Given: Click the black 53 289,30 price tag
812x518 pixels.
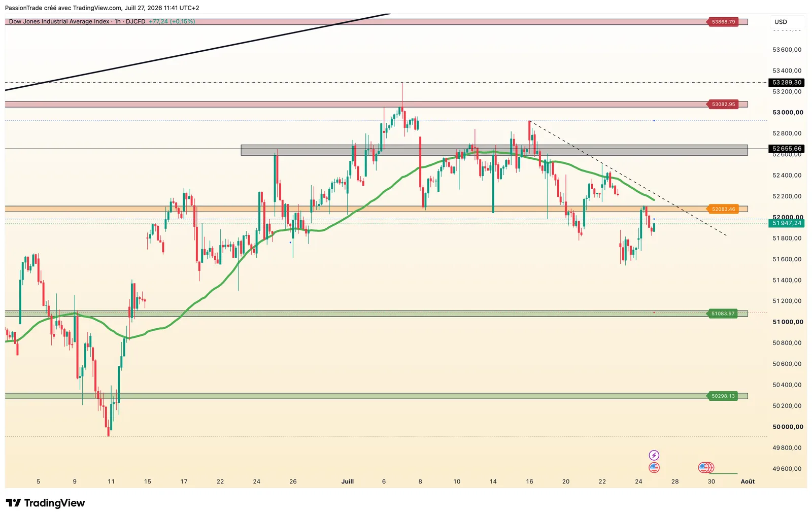Looking at the screenshot, I should 787,83.
